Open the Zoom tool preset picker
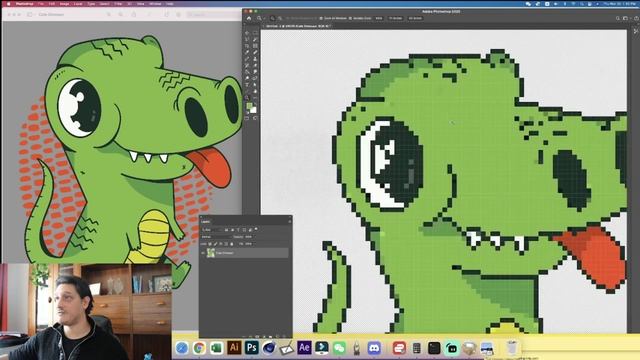640x360 pixels. (x=260, y=18)
